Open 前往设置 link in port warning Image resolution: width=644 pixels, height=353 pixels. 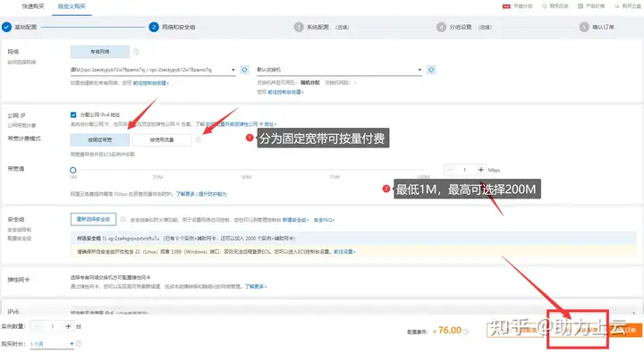click(x=344, y=252)
